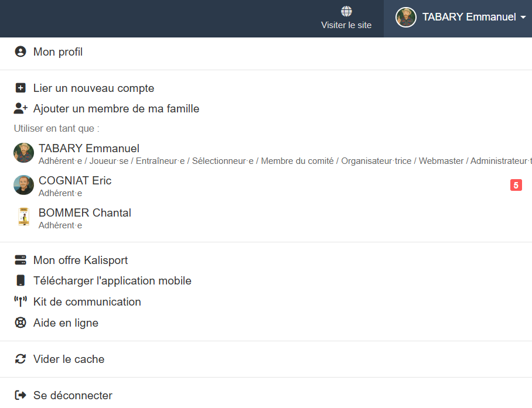Click the mobile phone icon
This screenshot has width=532, height=408.
pyautogui.click(x=21, y=281)
